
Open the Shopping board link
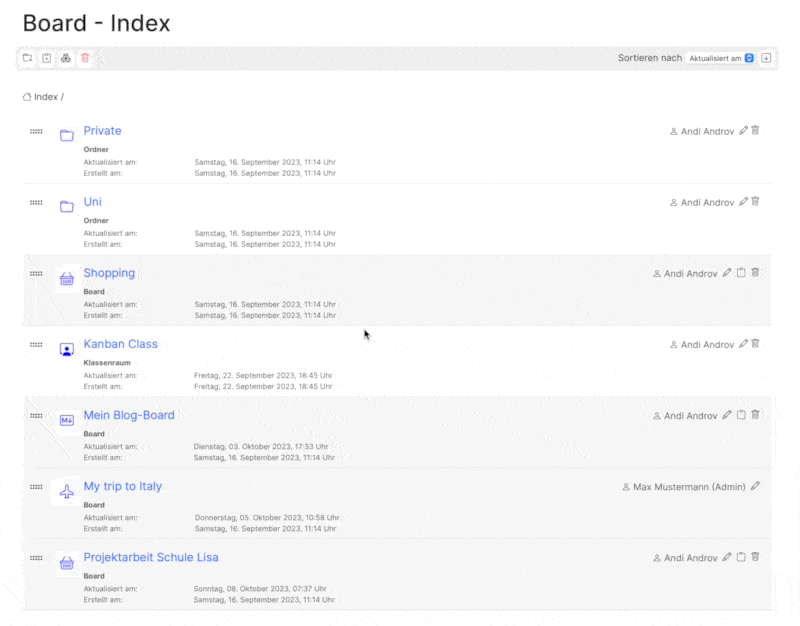tap(109, 273)
